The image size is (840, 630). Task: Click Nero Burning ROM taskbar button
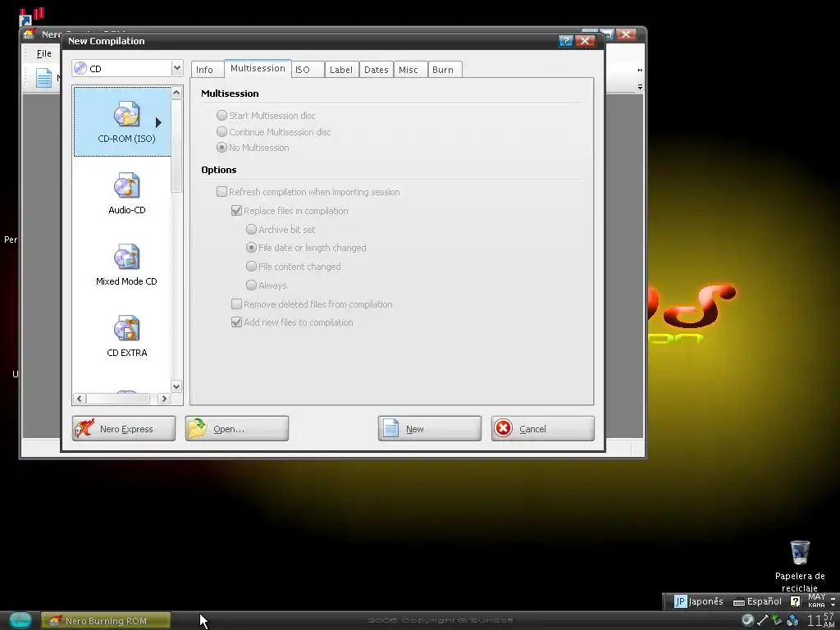click(x=106, y=620)
